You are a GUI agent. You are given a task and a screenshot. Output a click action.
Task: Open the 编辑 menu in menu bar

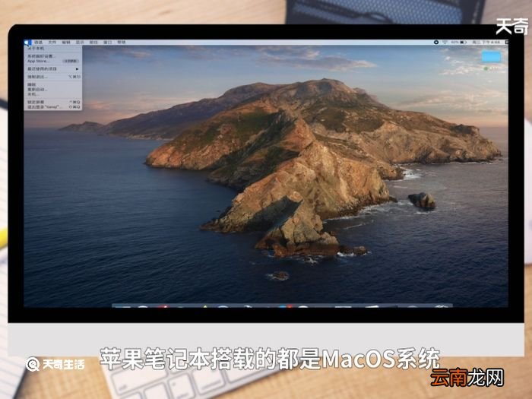pyautogui.click(x=66, y=43)
